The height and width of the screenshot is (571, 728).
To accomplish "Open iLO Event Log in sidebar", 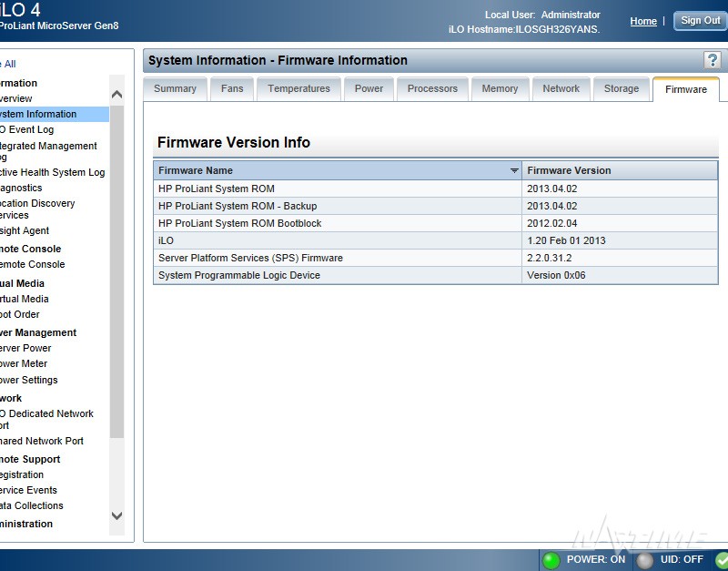I will click(27, 129).
